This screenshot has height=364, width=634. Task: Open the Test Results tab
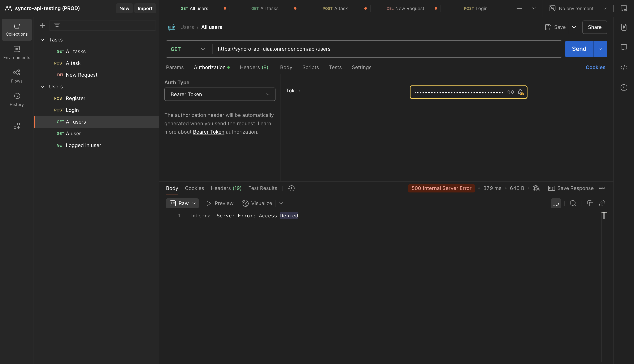coord(263,188)
